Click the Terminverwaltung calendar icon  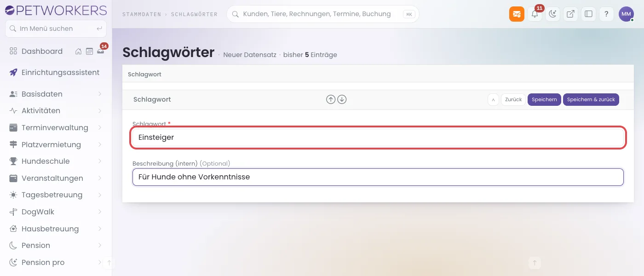point(13,127)
